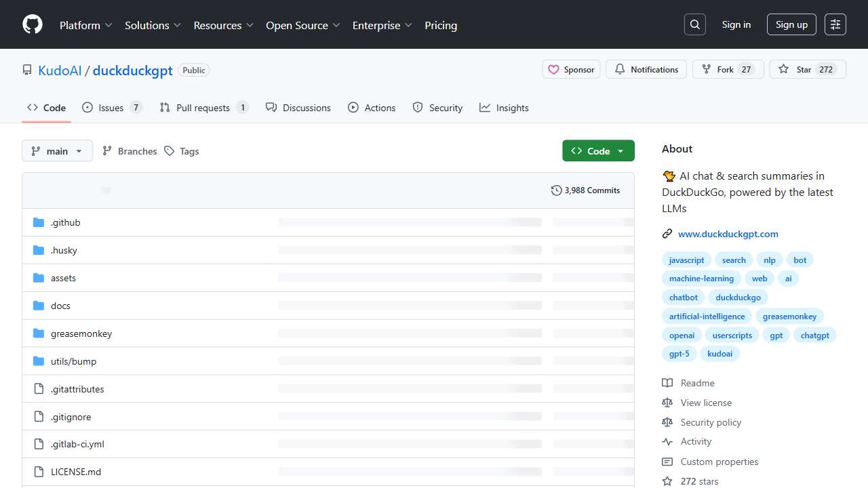
Task: Expand the Platform menu in header
Action: (85, 25)
